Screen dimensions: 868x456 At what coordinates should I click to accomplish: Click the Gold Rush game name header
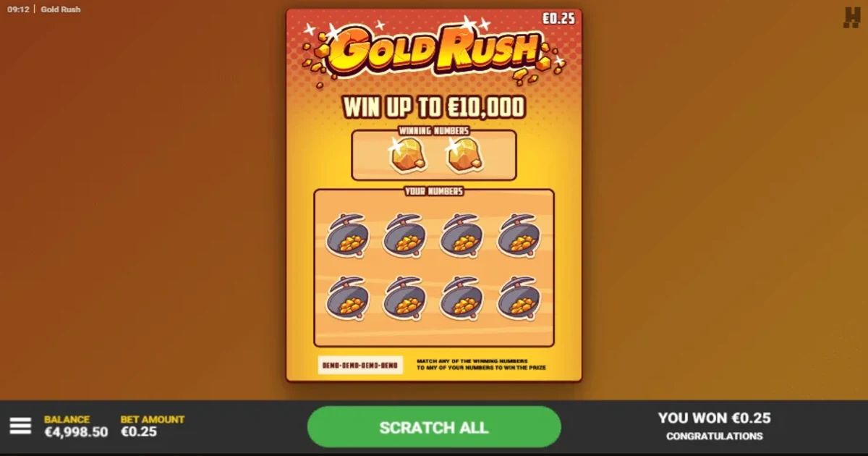coord(61,9)
